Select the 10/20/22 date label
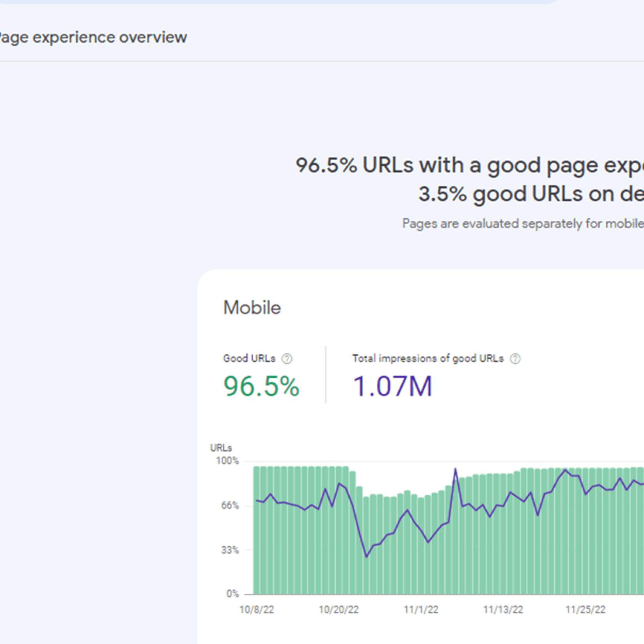The image size is (644, 644). click(339, 610)
